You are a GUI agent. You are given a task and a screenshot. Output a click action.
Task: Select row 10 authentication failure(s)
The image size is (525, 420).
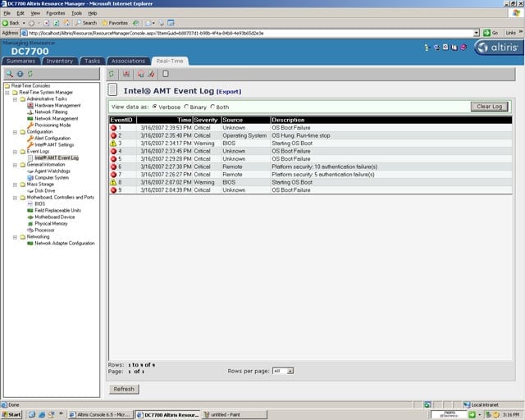310,167
